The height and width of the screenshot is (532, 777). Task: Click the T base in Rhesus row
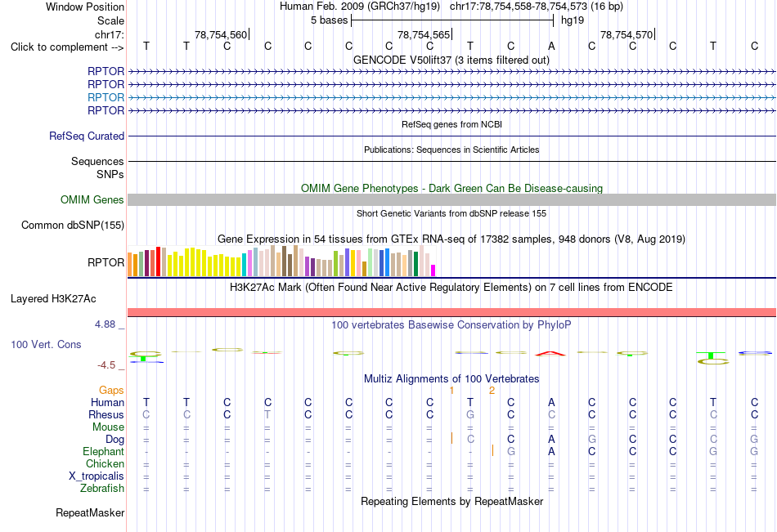click(267, 414)
